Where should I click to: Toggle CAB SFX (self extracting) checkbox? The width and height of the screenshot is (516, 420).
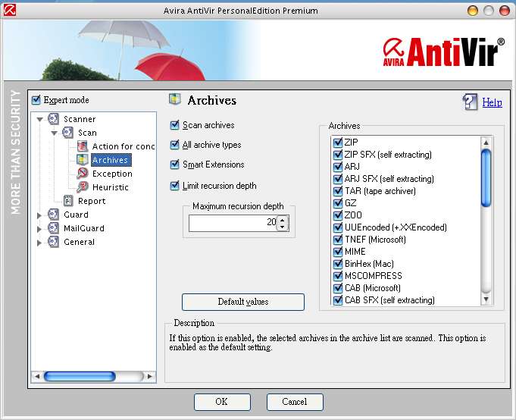(x=338, y=300)
